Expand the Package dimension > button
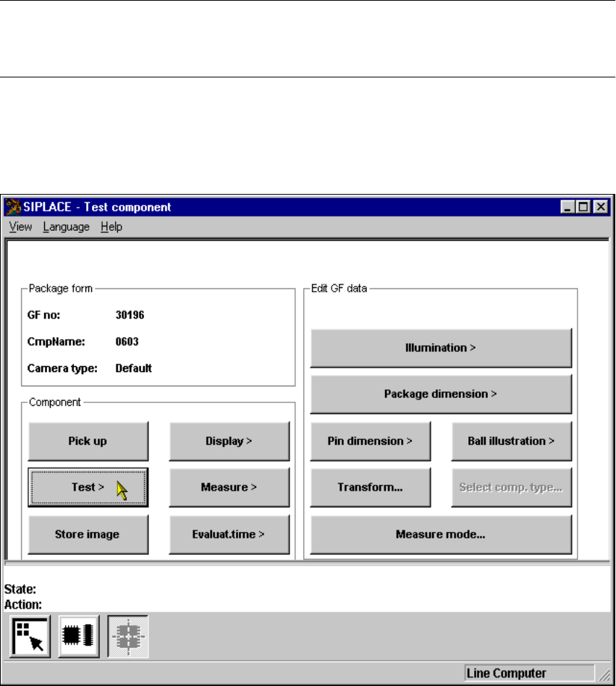 [x=441, y=394]
